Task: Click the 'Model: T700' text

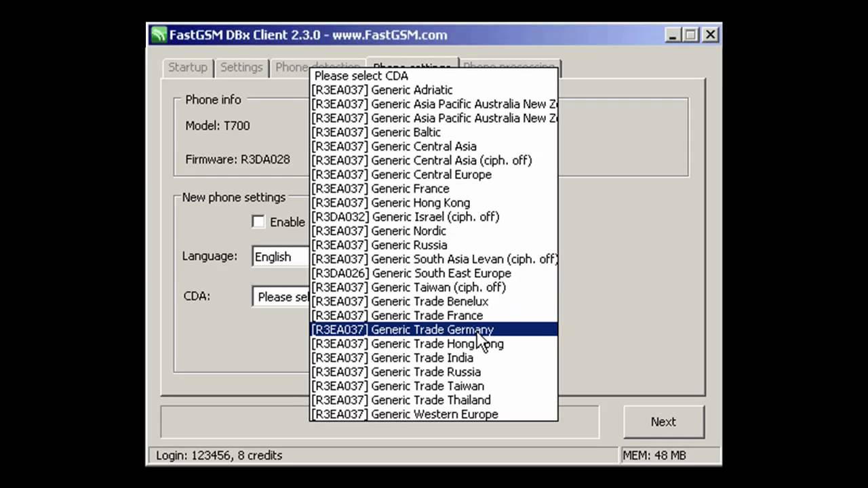Action: coord(218,126)
